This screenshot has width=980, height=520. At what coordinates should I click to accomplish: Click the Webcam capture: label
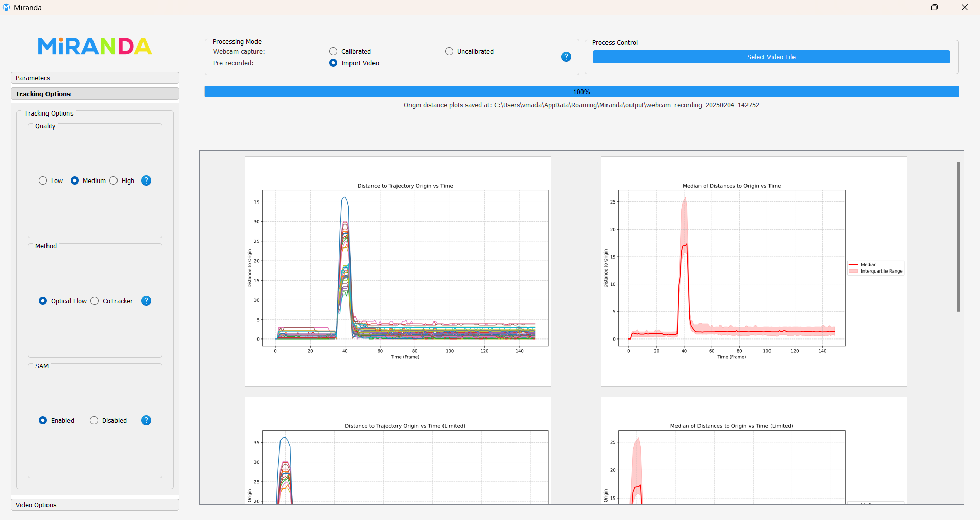pos(239,52)
